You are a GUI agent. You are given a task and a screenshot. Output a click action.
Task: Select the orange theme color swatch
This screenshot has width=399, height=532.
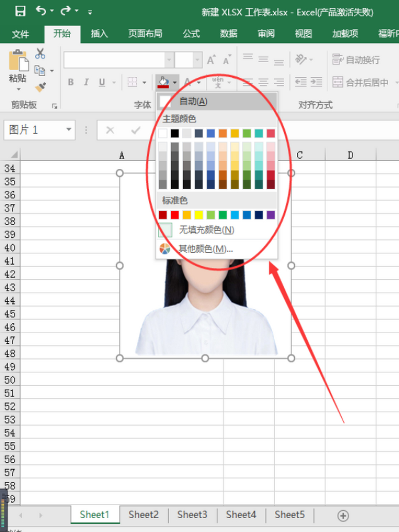223,133
